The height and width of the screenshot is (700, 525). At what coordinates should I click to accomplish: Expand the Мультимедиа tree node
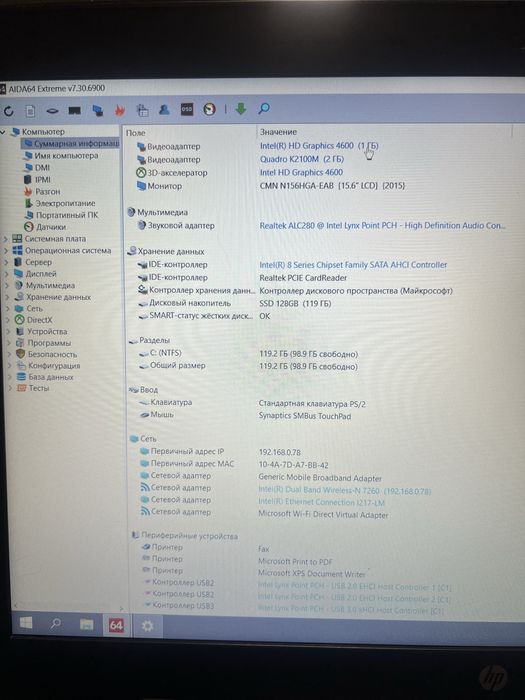[7, 285]
